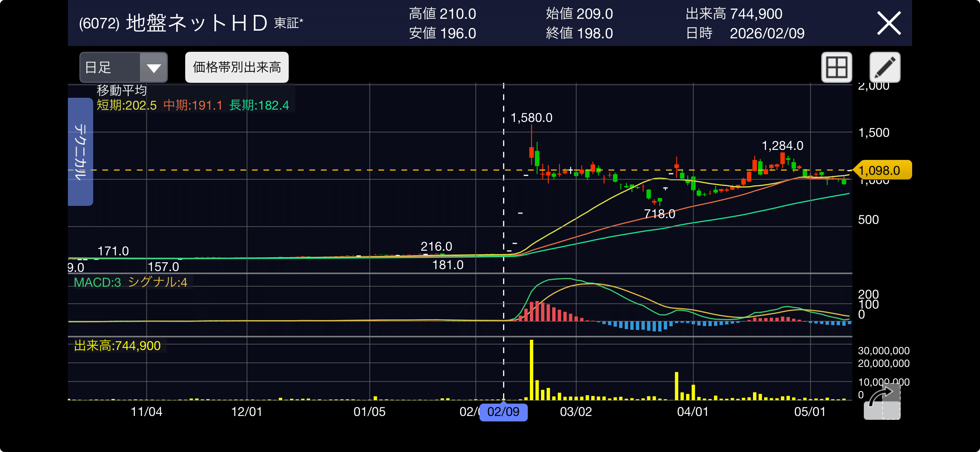Tap the 05/01 date axis label
The height and width of the screenshot is (452, 980).
(x=810, y=412)
